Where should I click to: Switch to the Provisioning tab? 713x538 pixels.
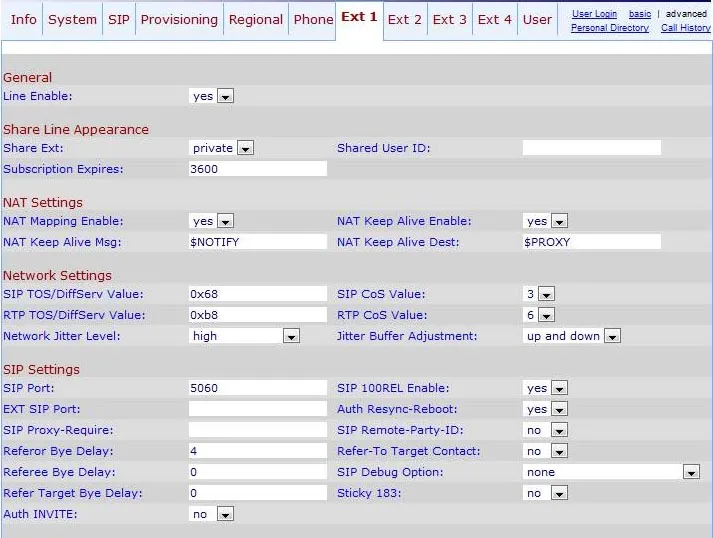tap(178, 19)
